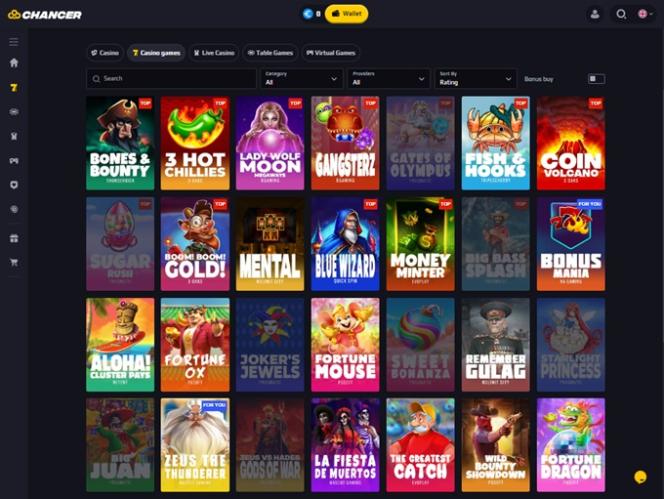Toggle the Bonus buy switch
Screen dimensions: 664x499
[x=596, y=79]
